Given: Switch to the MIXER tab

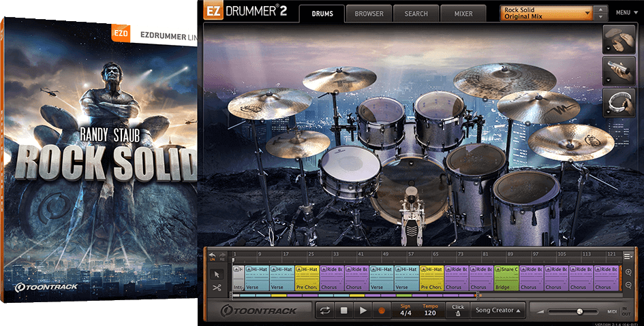Looking at the screenshot, I should [x=463, y=14].
